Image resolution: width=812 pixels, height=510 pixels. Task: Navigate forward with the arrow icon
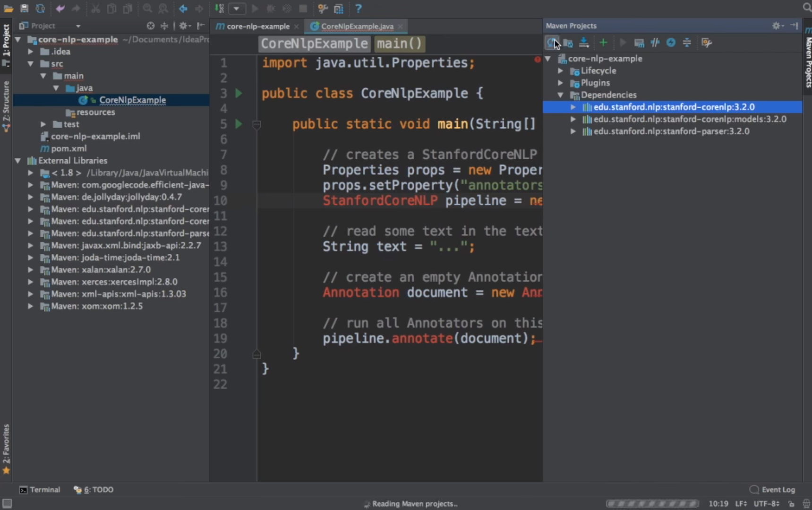tap(199, 9)
